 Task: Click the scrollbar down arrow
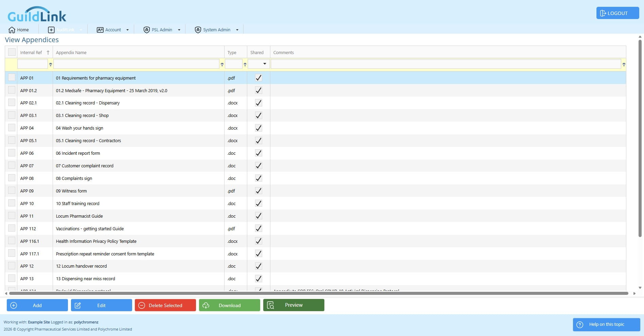click(x=640, y=288)
